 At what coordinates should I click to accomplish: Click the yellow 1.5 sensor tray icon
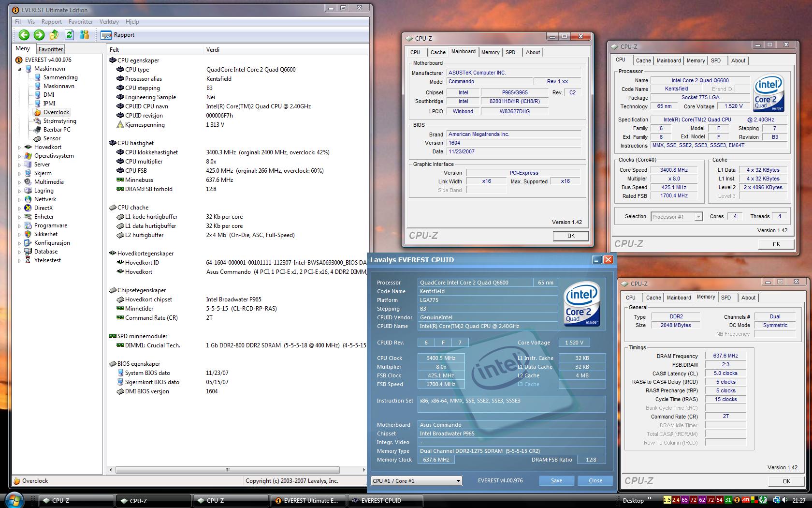click(x=667, y=500)
